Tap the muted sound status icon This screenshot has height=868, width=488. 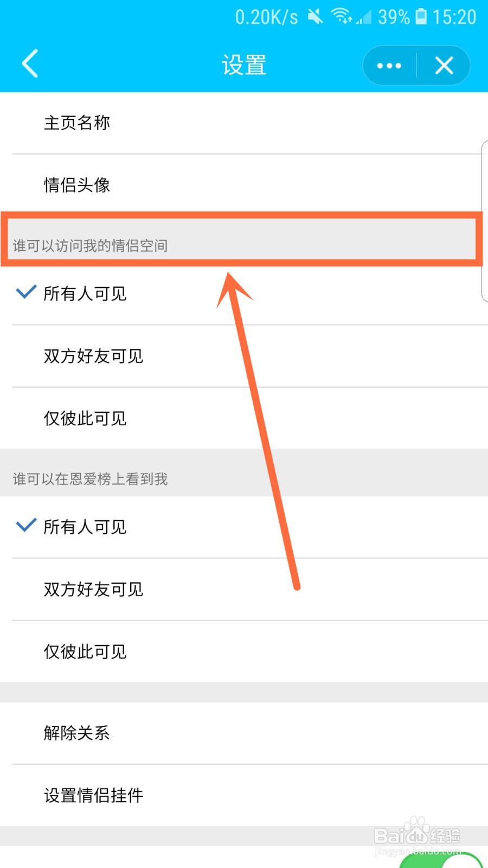pos(315,17)
